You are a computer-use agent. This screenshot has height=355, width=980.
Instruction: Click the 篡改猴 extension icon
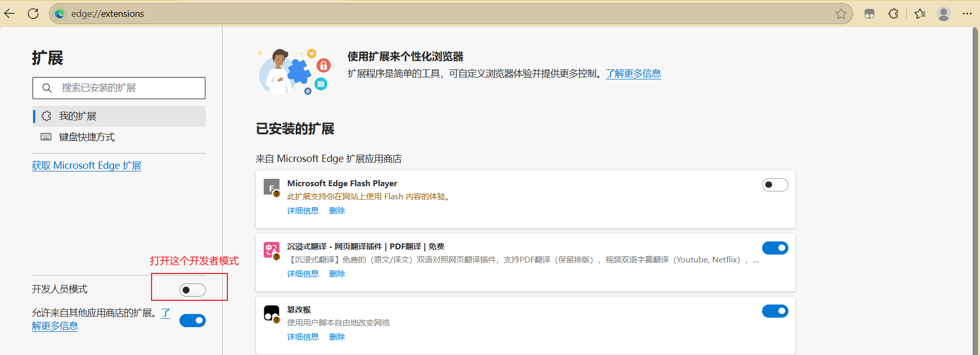click(x=272, y=313)
